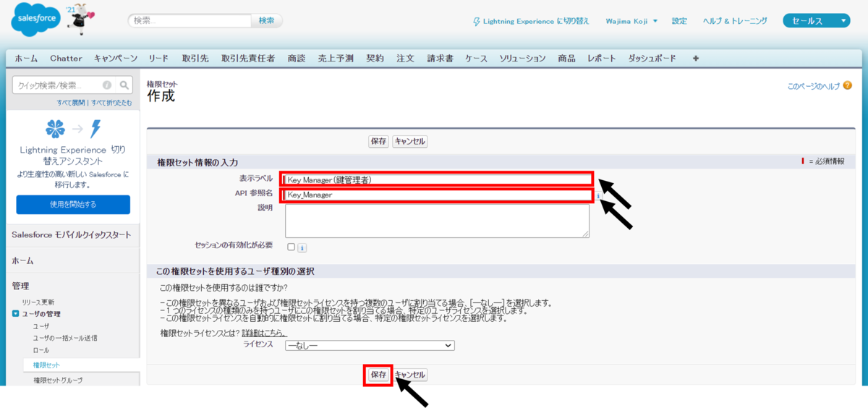The height and width of the screenshot is (408, 868).
Task: Select リリース更新 in sidebar
Action: click(x=38, y=302)
